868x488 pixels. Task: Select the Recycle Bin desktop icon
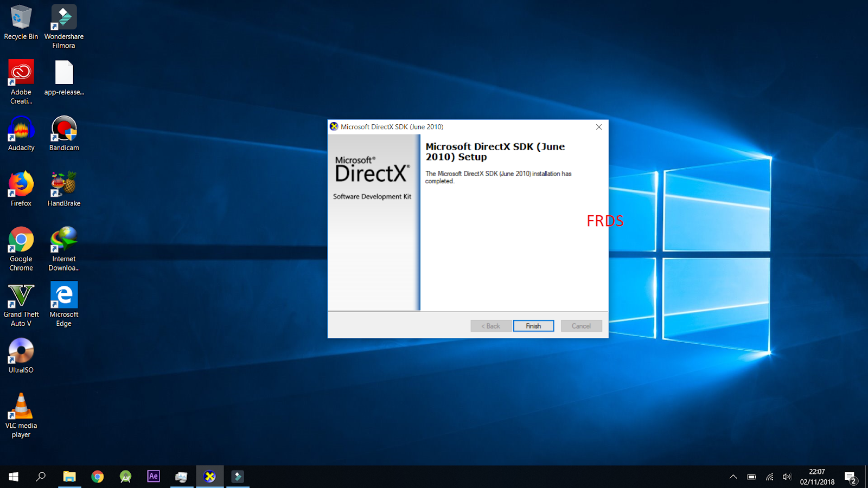[x=21, y=23]
